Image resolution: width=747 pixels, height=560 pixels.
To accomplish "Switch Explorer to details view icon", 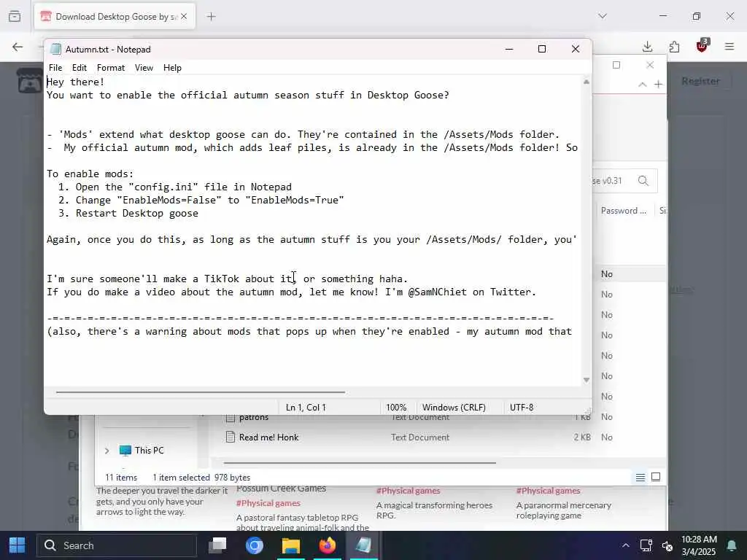I will (640, 477).
